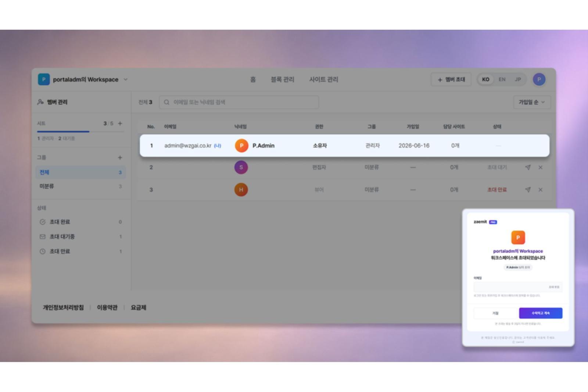Open the 블록 관리 menu tab
Viewport: 588px width, 392px height.
coord(282,79)
